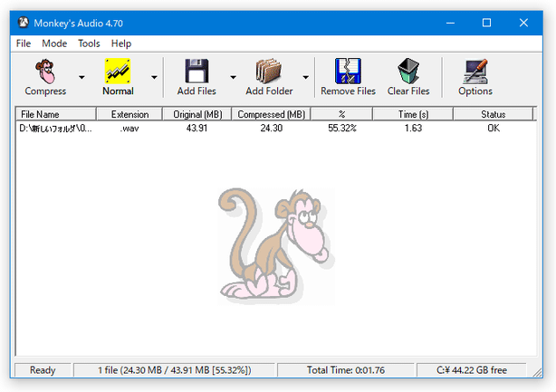Sort by Compressed (MB) column header
The image size is (556, 392).
[272, 114]
